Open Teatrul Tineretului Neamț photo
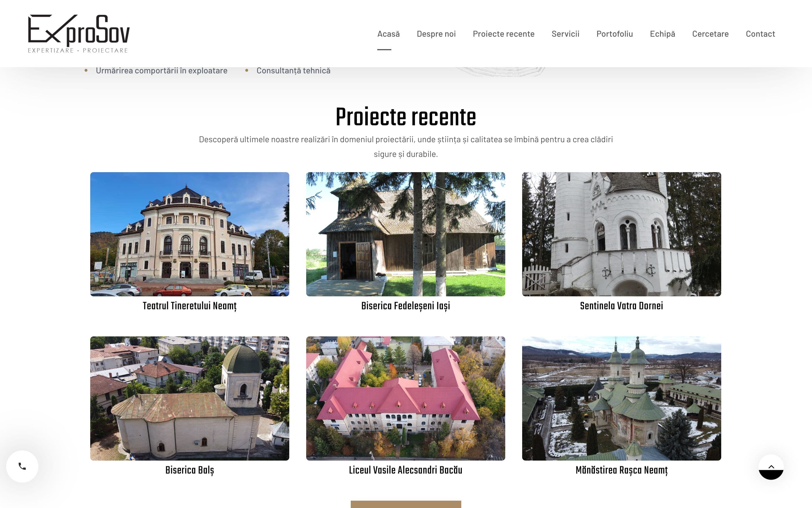Viewport: 812px width, 508px height. (x=189, y=234)
